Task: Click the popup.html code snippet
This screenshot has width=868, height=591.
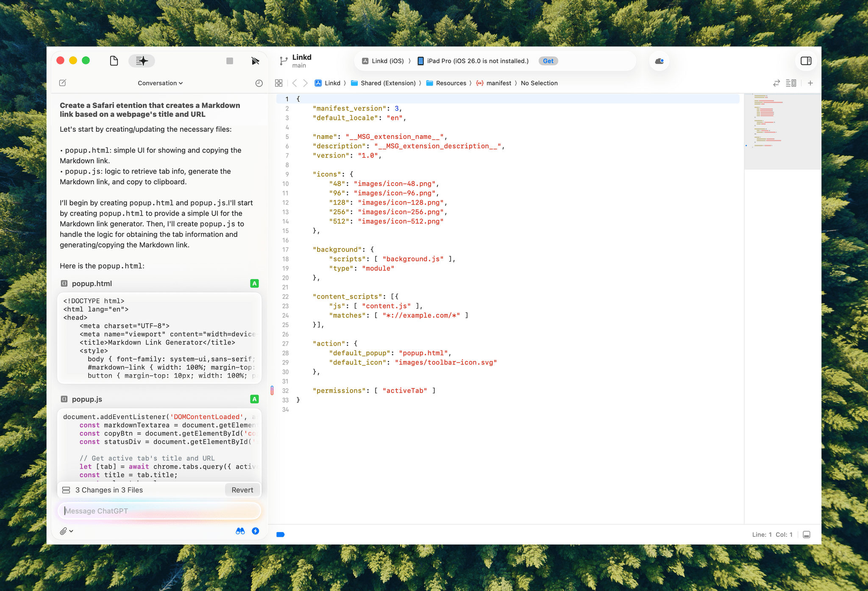Action: (159, 338)
